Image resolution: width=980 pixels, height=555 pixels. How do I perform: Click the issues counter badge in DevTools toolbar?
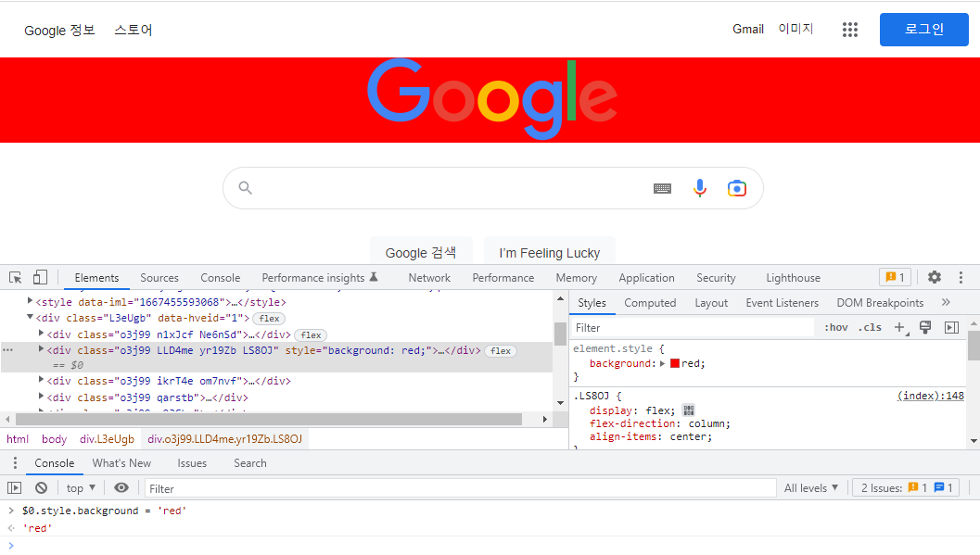895,277
